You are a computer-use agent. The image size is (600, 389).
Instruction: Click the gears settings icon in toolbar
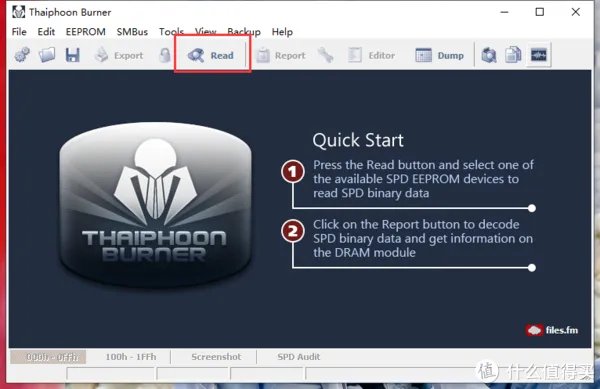click(x=22, y=55)
